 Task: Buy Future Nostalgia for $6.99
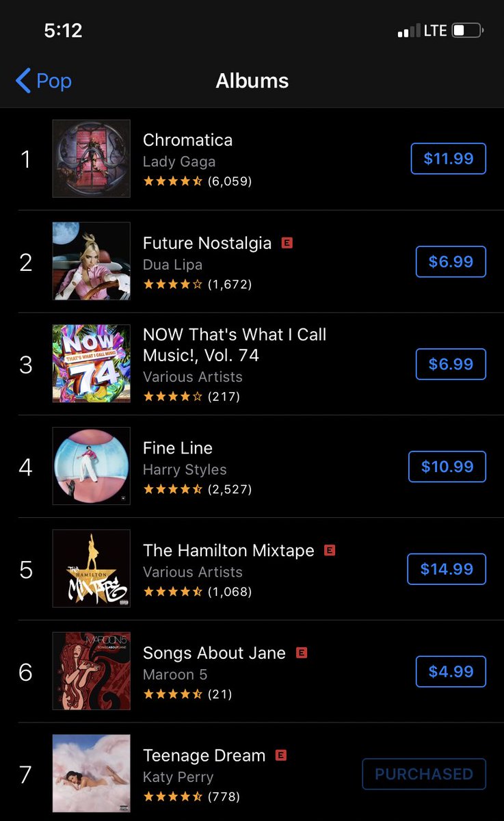pos(451,261)
